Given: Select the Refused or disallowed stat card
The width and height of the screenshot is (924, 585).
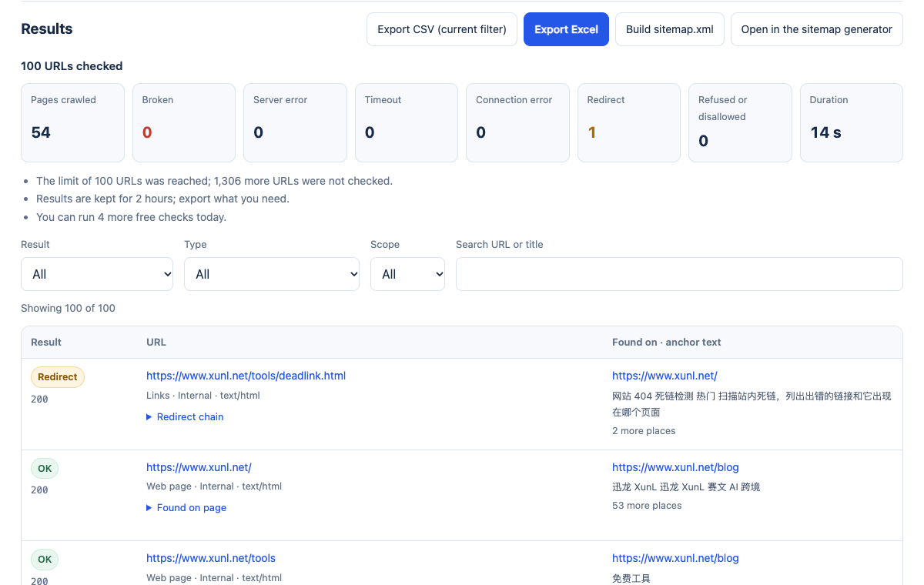Looking at the screenshot, I should coord(740,122).
